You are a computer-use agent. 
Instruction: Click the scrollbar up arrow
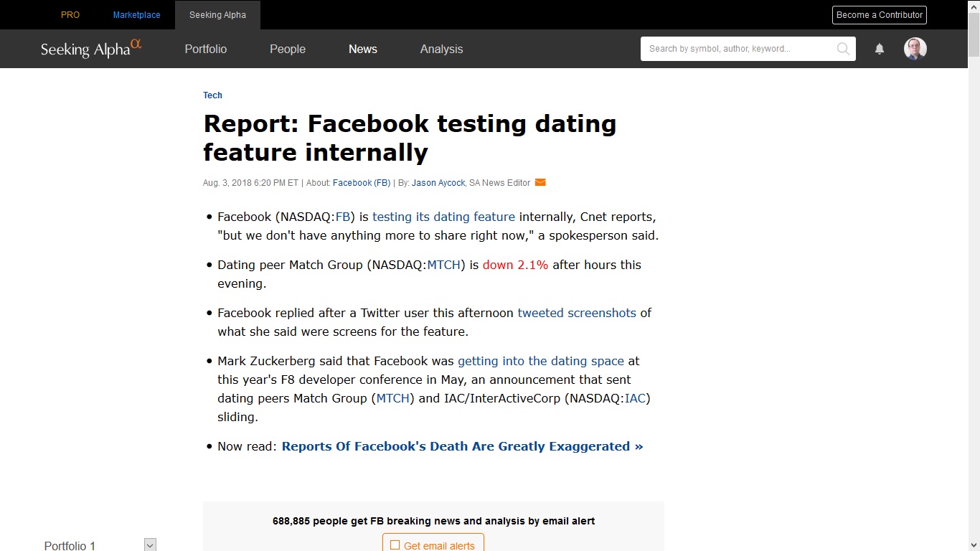(974, 6)
